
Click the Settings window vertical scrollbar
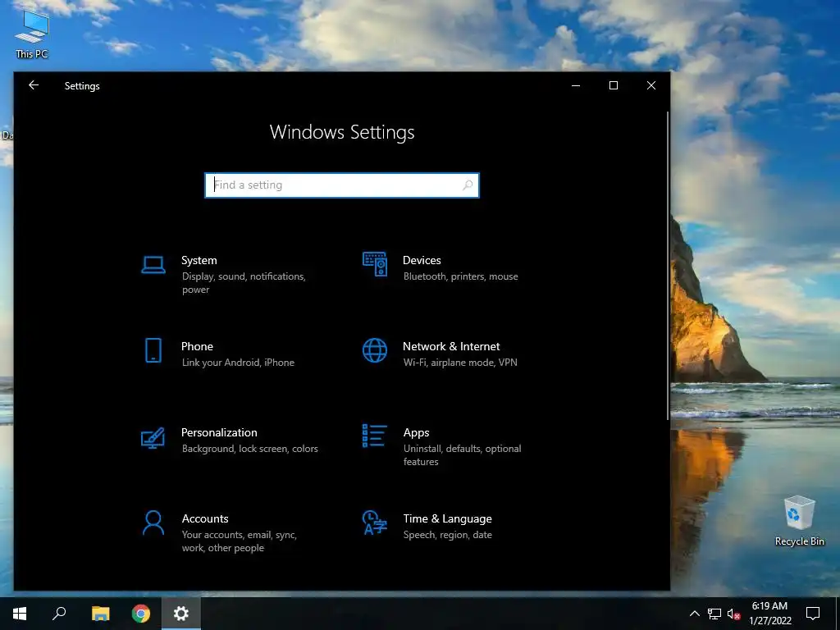click(668, 266)
